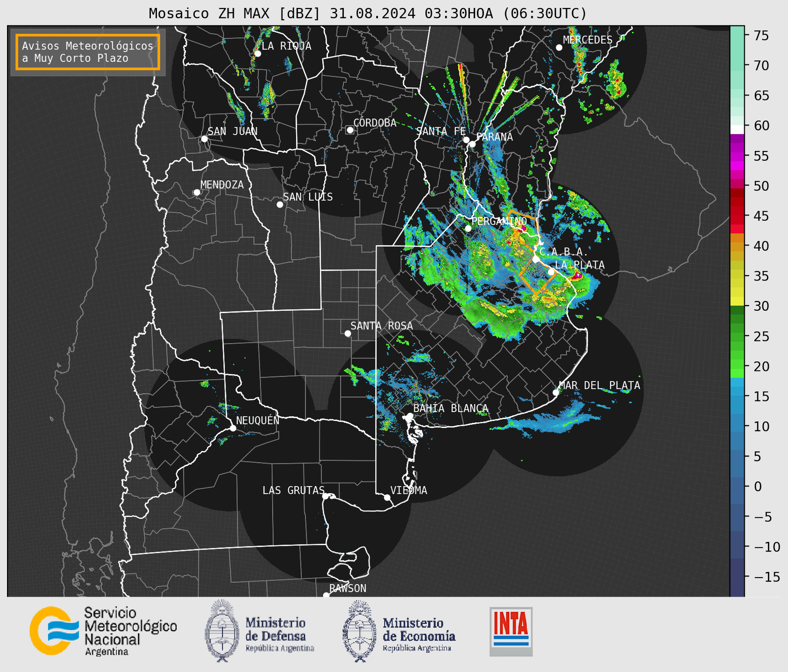Image resolution: width=788 pixels, height=672 pixels.
Task: Click the 75 label on the colorbar
Action: (x=761, y=36)
